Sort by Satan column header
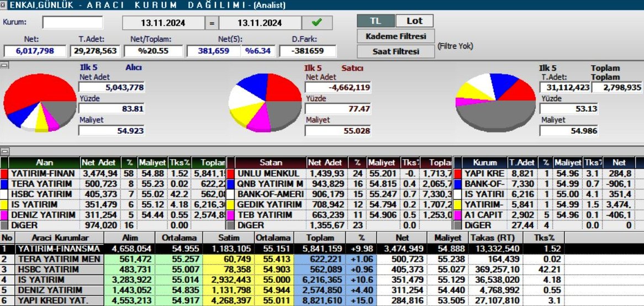Screen dimensions: 644x306 271,162
